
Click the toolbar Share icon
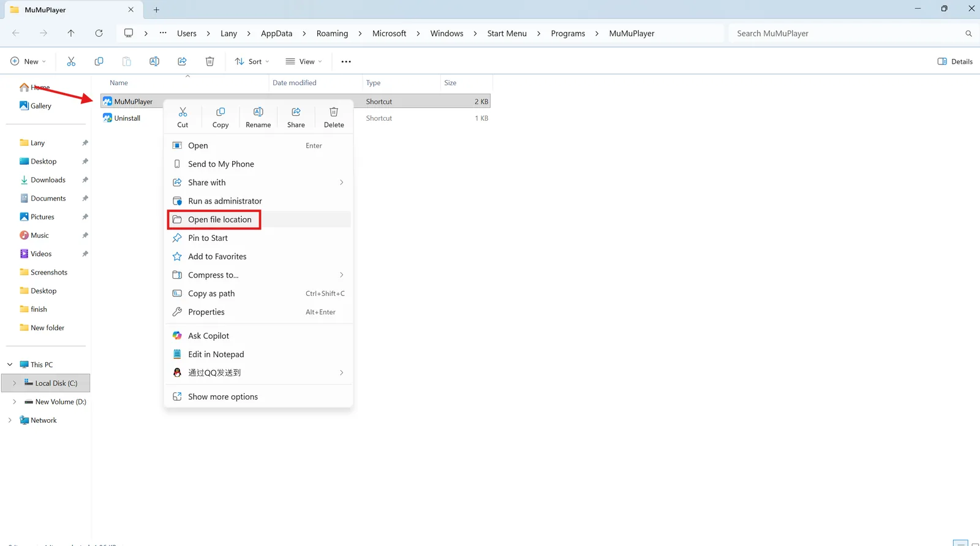click(x=182, y=61)
